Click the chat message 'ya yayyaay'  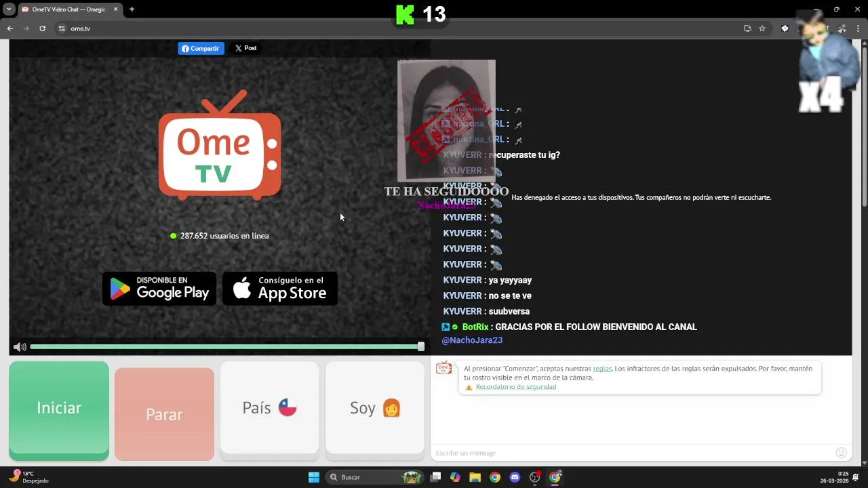coord(510,280)
